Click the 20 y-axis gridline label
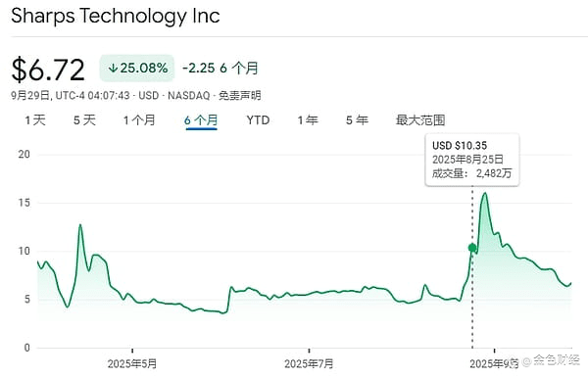Image resolution: width=588 pixels, height=378 pixels. [x=24, y=154]
